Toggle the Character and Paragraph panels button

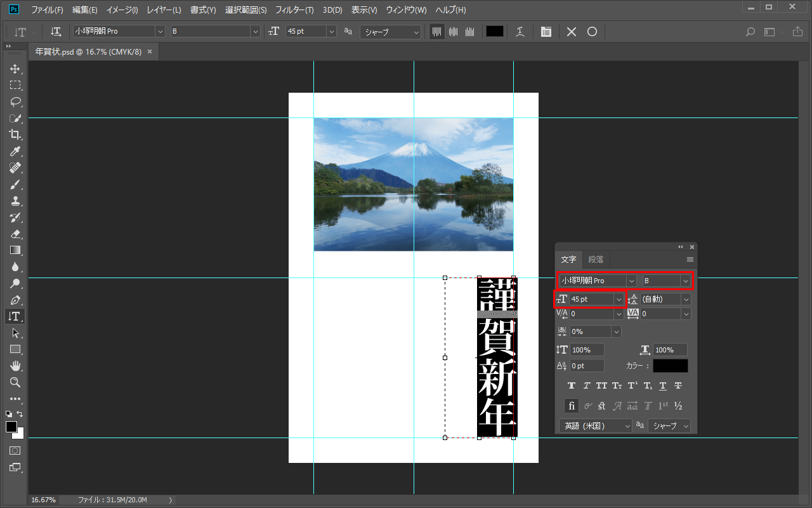pyautogui.click(x=546, y=31)
